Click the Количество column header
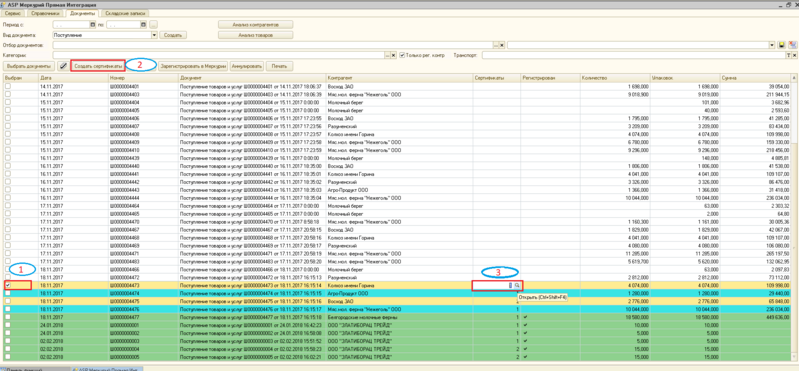 point(615,78)
